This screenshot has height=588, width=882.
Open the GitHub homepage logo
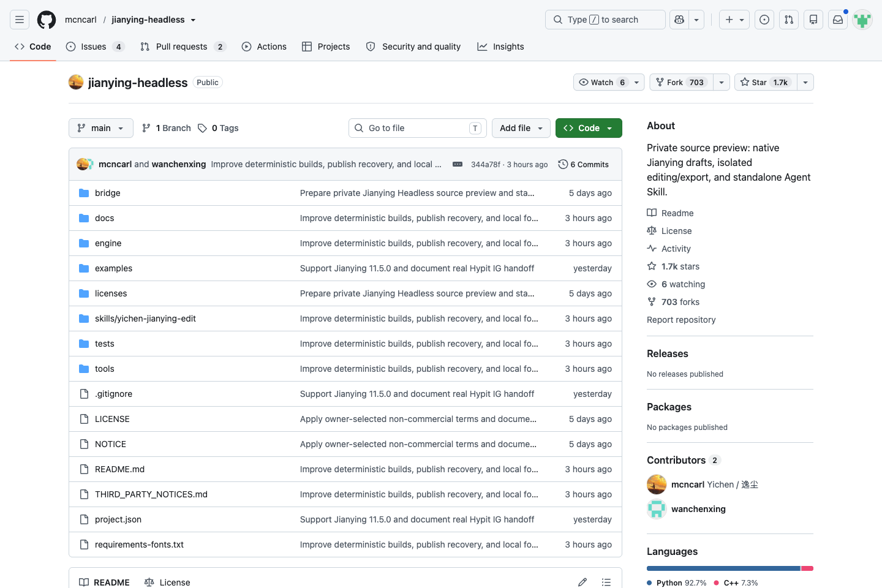click(x=47, y=20)
